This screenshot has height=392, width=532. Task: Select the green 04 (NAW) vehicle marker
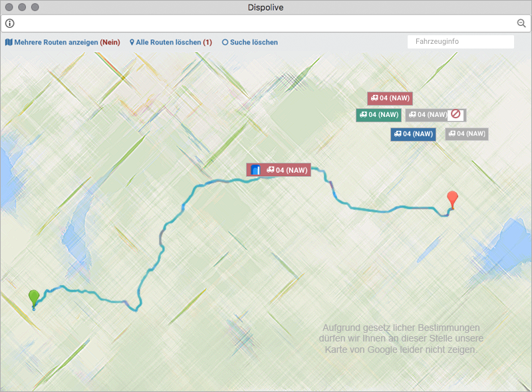coord(378,115)
